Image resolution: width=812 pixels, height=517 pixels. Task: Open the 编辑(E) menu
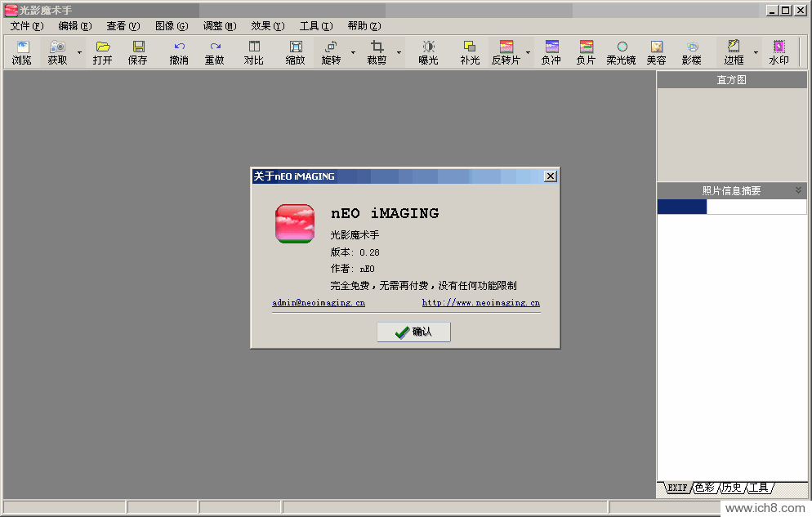coord(75,26)
